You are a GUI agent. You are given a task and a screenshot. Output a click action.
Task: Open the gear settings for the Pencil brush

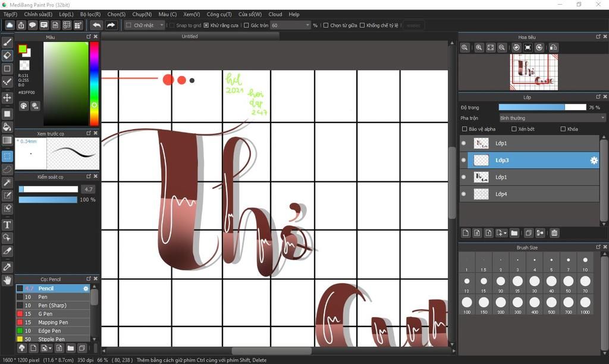[86, 288]
